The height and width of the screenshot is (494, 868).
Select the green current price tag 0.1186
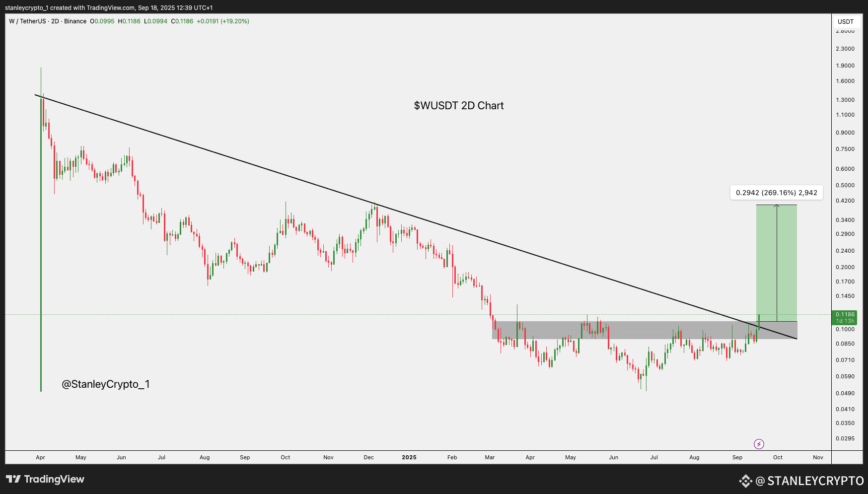(845, 314)
